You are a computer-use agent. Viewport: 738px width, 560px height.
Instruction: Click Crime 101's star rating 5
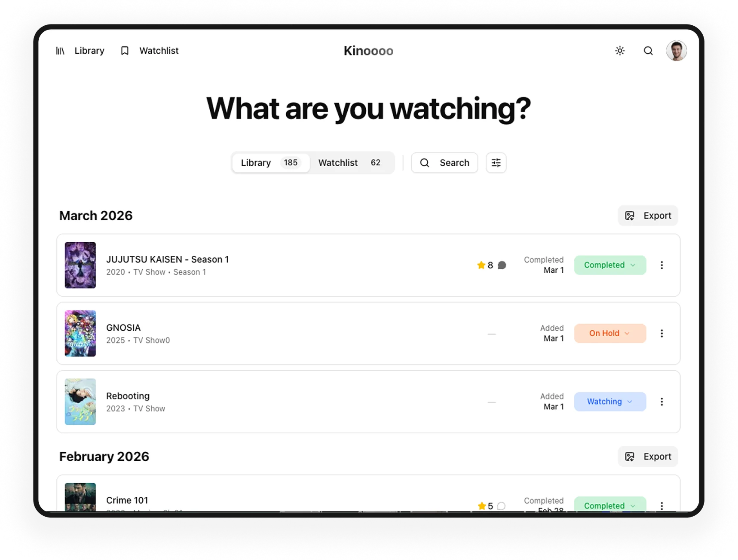click(x=485, y=506)
